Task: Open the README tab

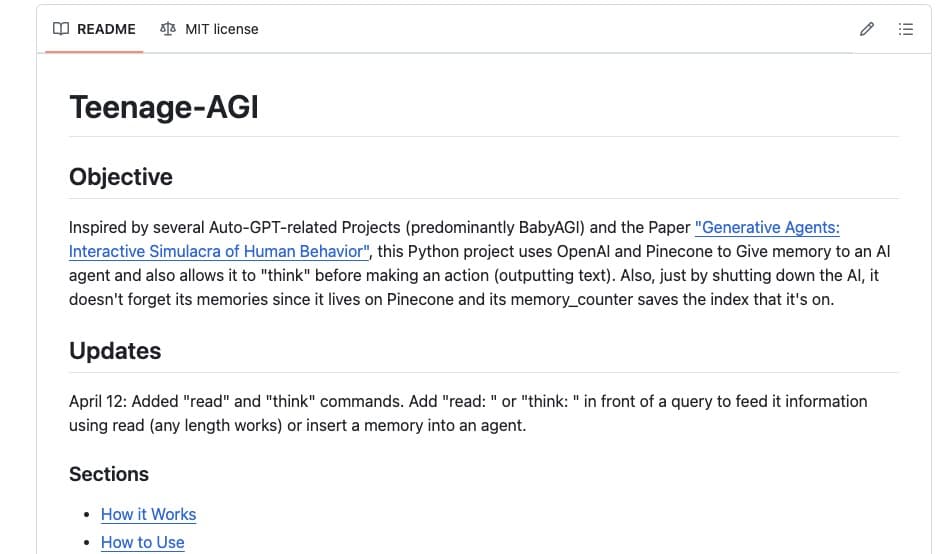Action: coord(94,29)
